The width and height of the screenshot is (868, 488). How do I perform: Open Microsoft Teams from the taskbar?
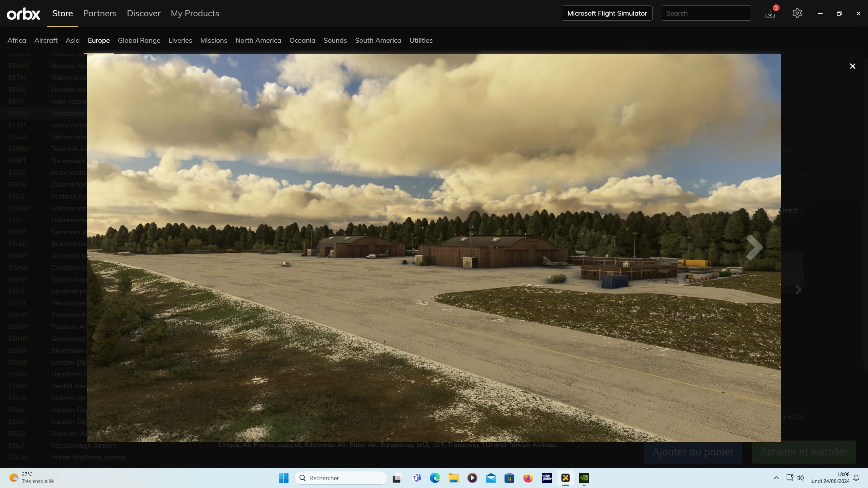[x=416, y=478]
